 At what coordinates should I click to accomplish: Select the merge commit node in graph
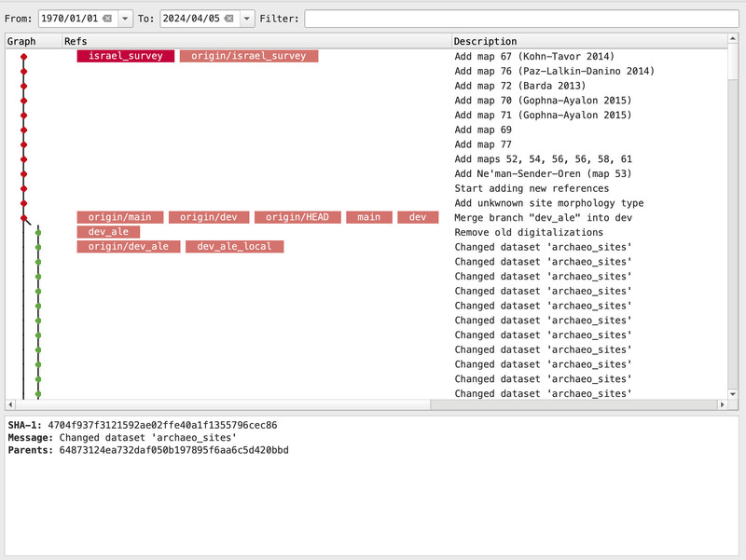coord(24,218)
